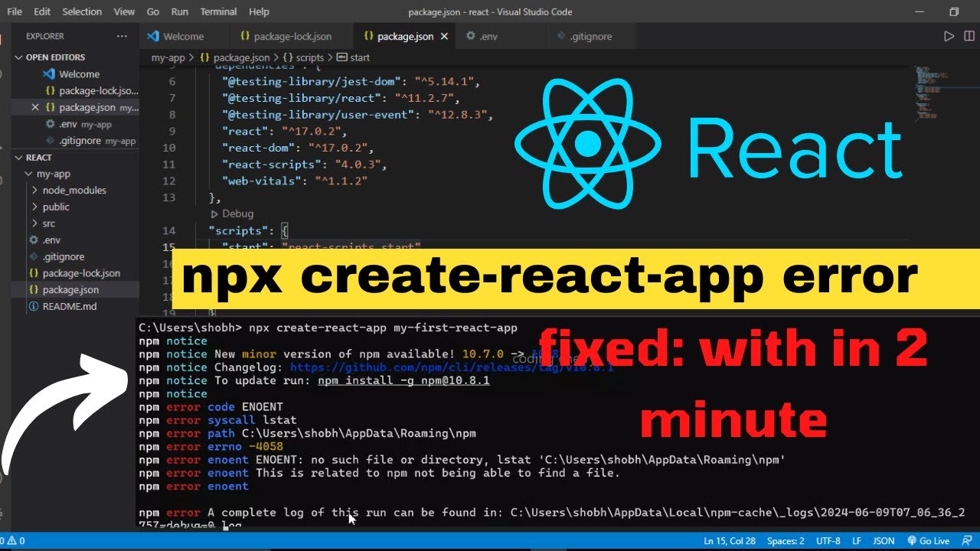Click braces icon beside package-lock.json in Open Editors
Viewport: 980px width, 551px height.
pos(50,91)
